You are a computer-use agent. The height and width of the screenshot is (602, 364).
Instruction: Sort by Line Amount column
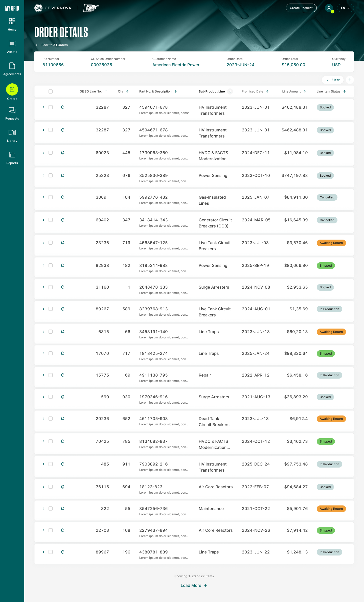tap(294, 91)
